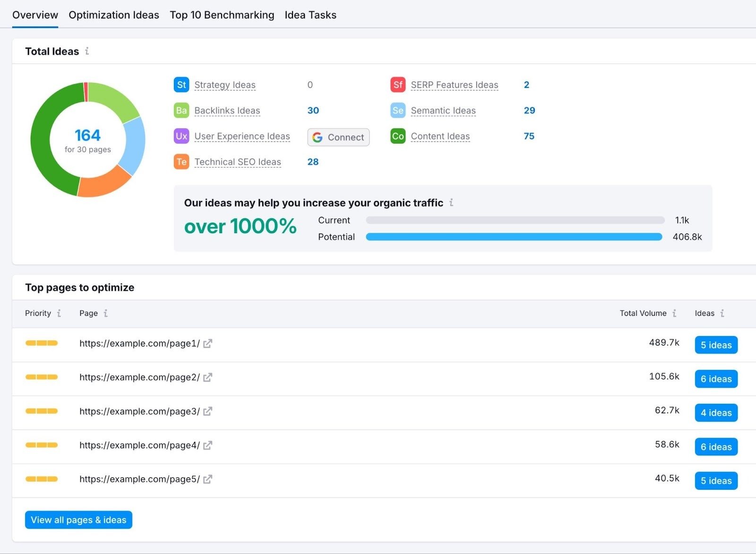The height and width of the screenshot is (554, 756).
Task: Click the Content Ideas 'Co' icon
Action: pyautogui.click(x=398, y=136)
